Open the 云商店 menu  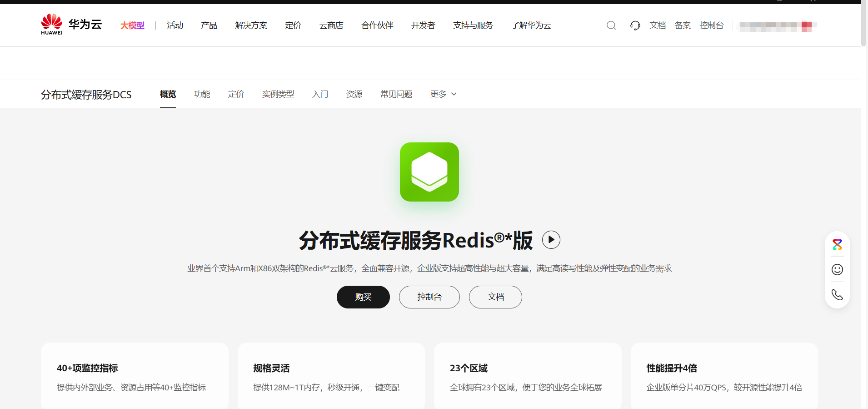tap(331, 25)
